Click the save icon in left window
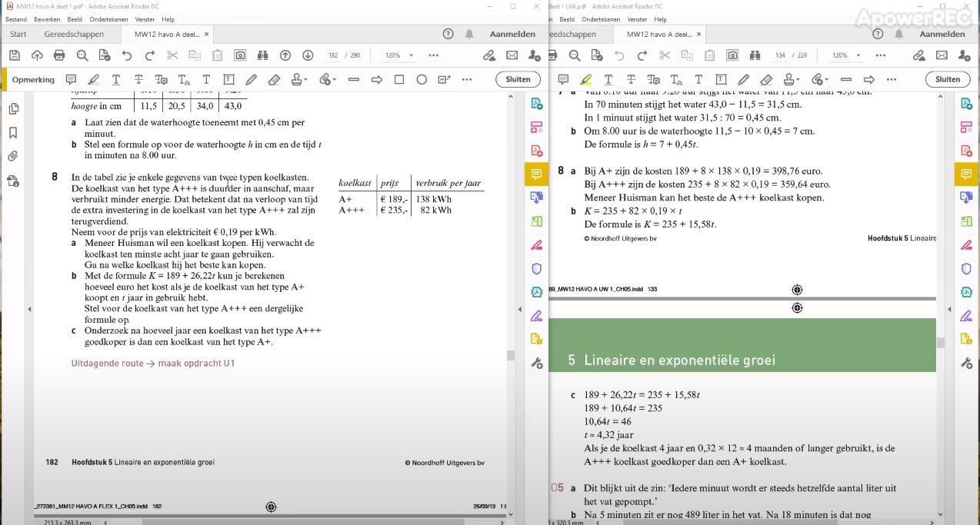Viewport: 980px width, 525px height. (14, 55)
